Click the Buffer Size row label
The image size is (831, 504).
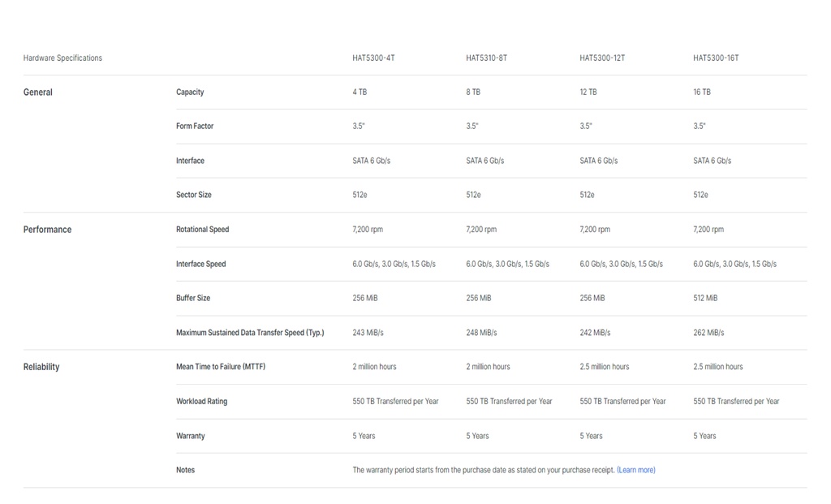(x=193, y=299)
